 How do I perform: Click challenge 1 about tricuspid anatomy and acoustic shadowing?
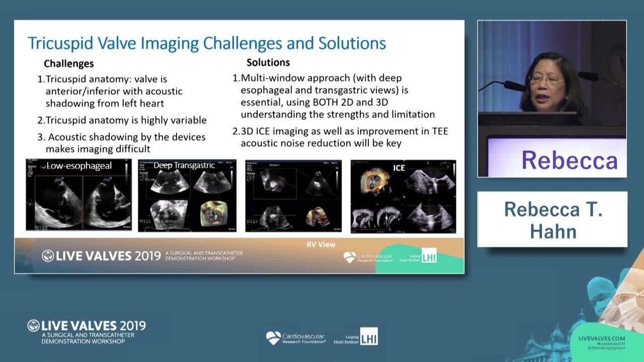point(110,91)
